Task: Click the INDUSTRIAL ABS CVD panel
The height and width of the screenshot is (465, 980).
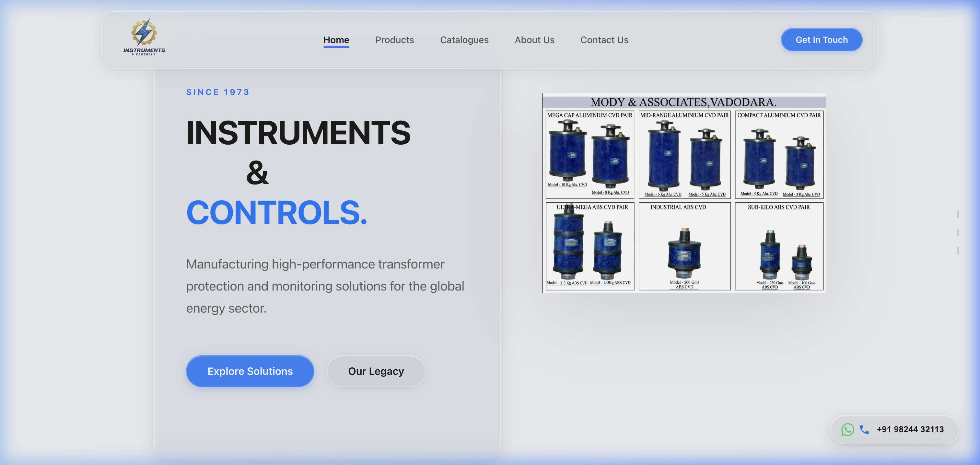Action: point(684,246)
